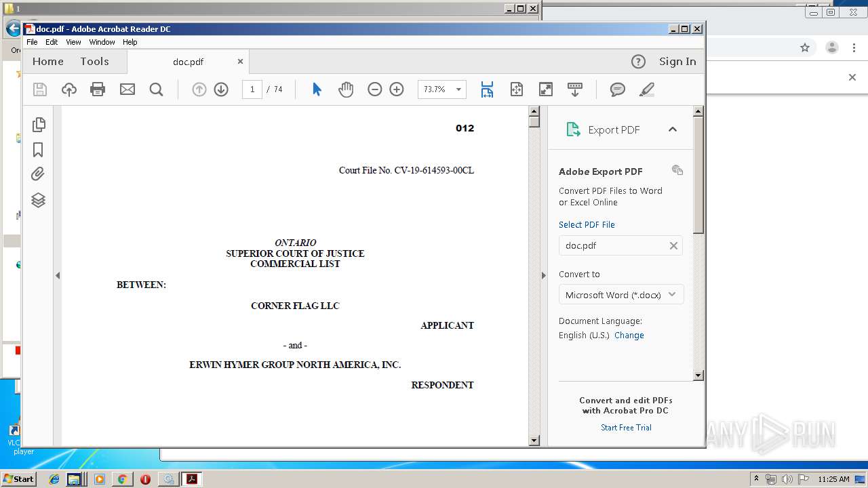Zoom out with minus icon
The height and width of the screenshot is (488, 868).
tap(375, 89)
